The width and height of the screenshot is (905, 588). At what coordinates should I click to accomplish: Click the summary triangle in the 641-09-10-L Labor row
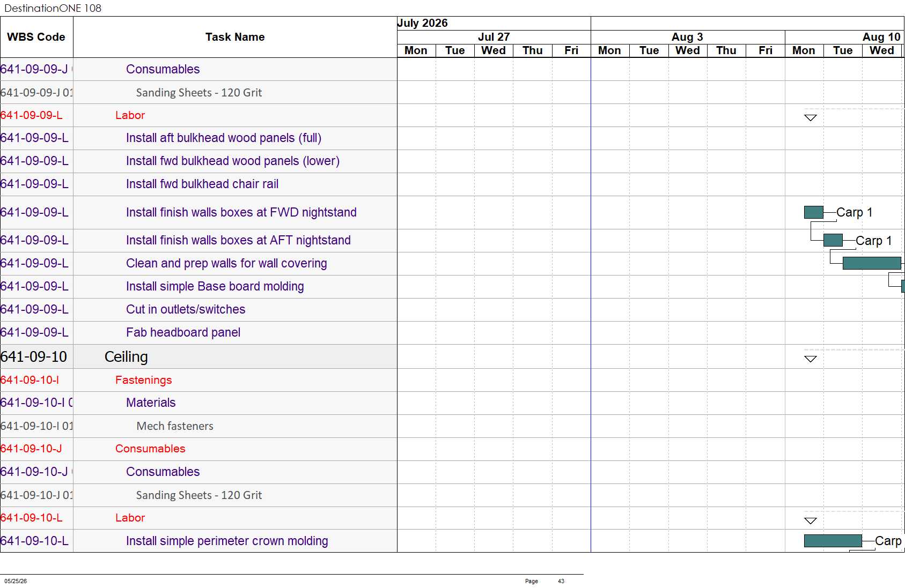click(811, 521)
